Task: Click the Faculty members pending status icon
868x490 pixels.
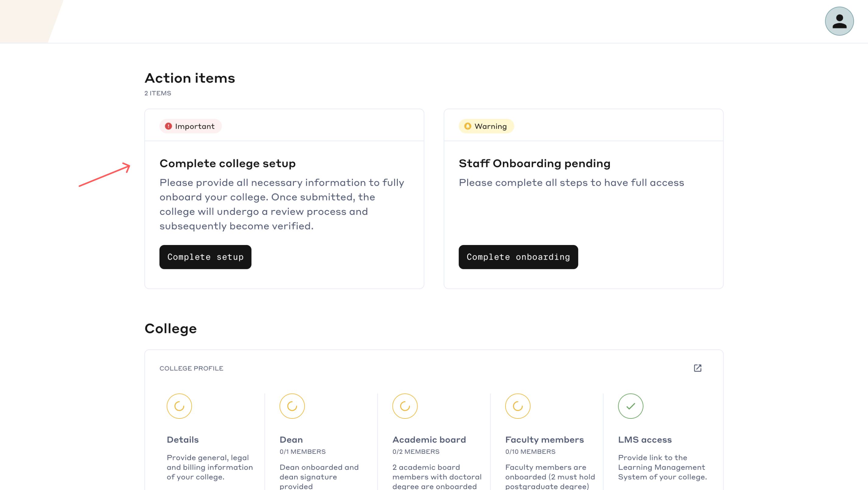Action: 518,406
